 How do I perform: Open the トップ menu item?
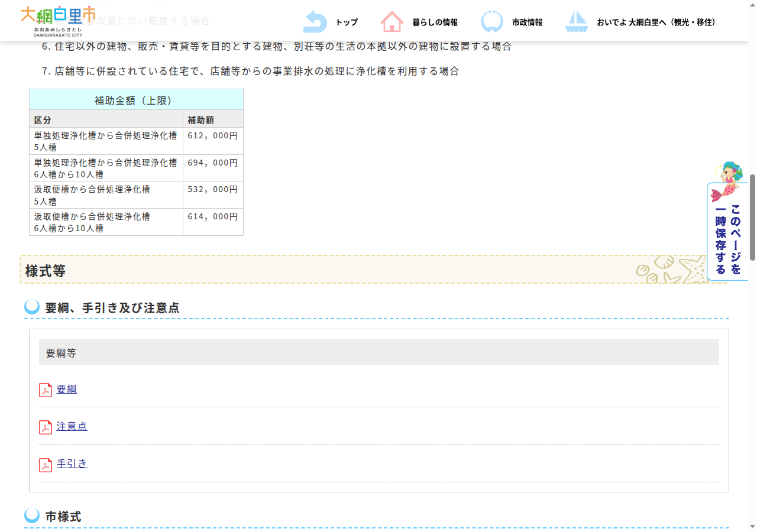(x=347, y=22)
